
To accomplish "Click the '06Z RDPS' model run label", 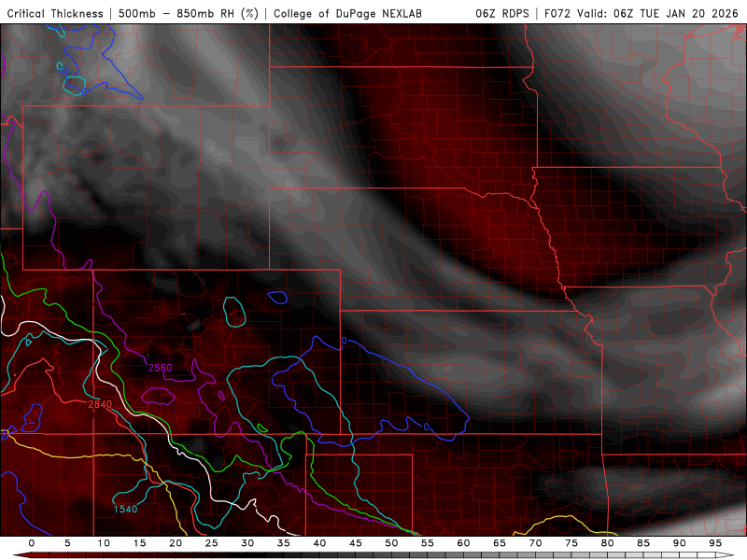I will 502,13.
